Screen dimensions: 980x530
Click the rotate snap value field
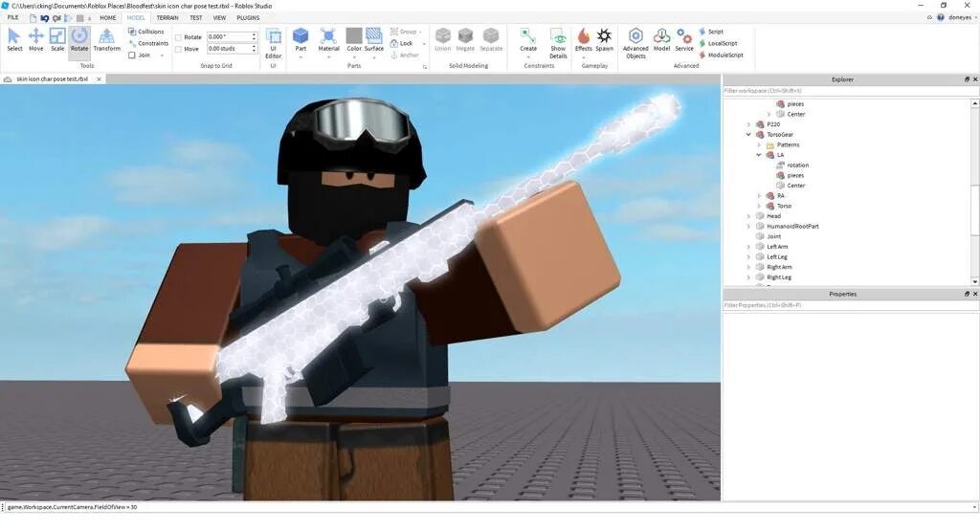(229, 37)
